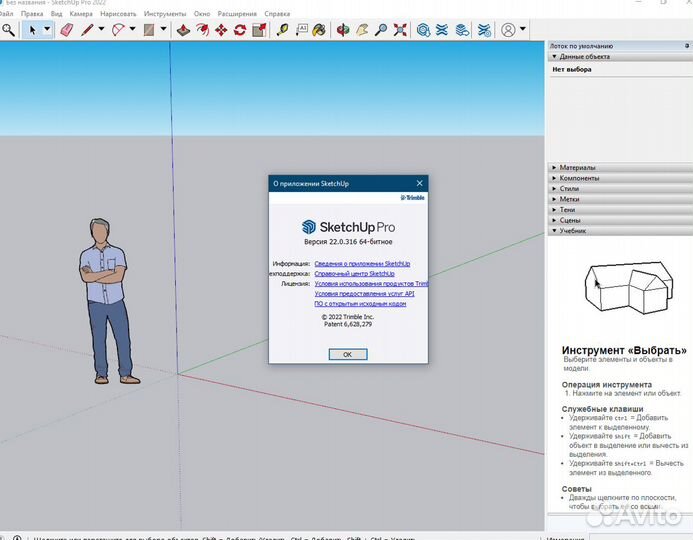Expand the Сцены panel
The image size is (693, 540).
pyautogui.click(x=620, y=220)
